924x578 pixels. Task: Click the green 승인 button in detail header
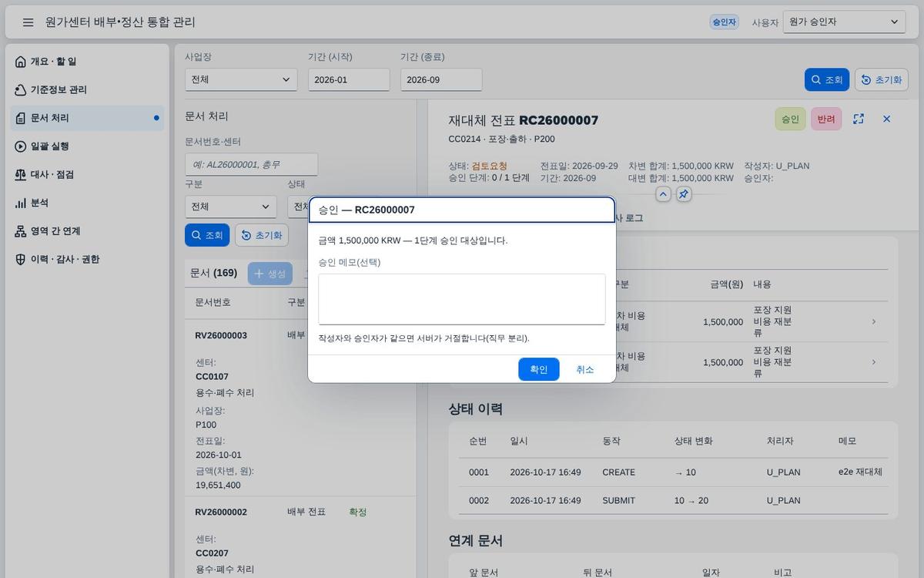pyautogui.click(x=790, y=119)
